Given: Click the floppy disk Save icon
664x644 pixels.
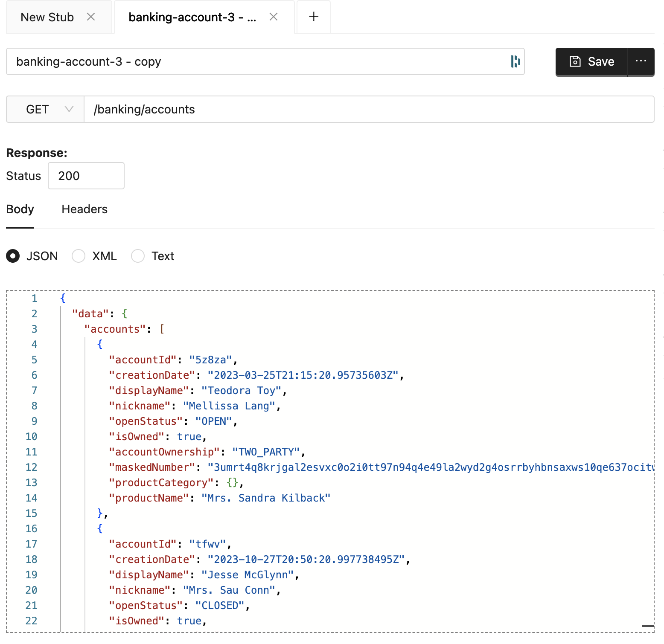Looking at the screenshot, I should (x=575, y=61).
